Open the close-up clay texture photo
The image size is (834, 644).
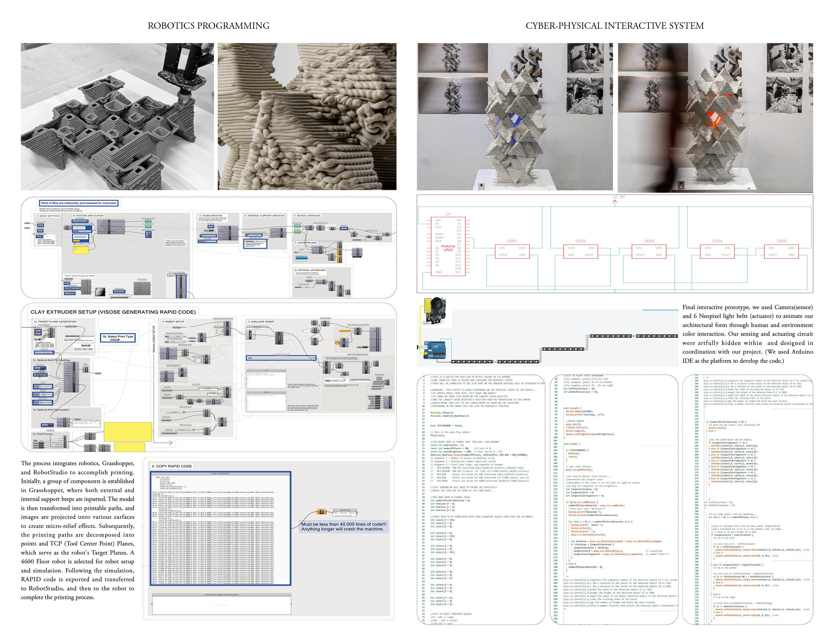coord(307,116)
